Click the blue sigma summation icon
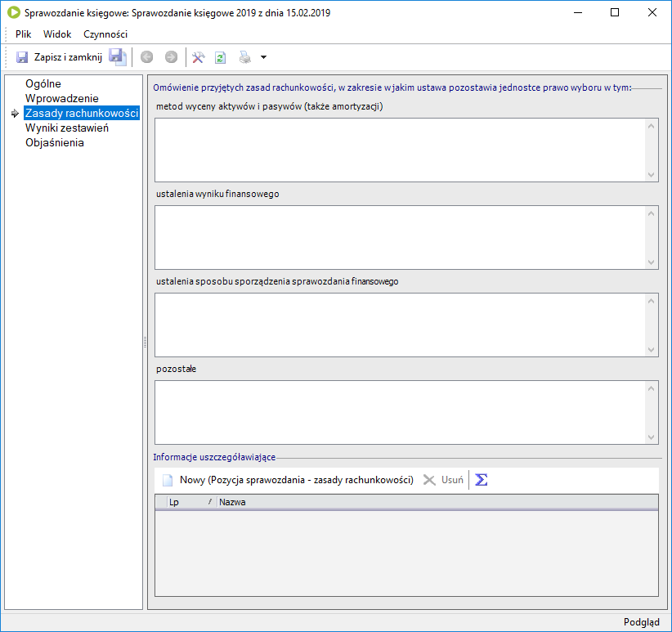Image resolution: width=672 pixels, height=632 pixels. click(482, 480)
